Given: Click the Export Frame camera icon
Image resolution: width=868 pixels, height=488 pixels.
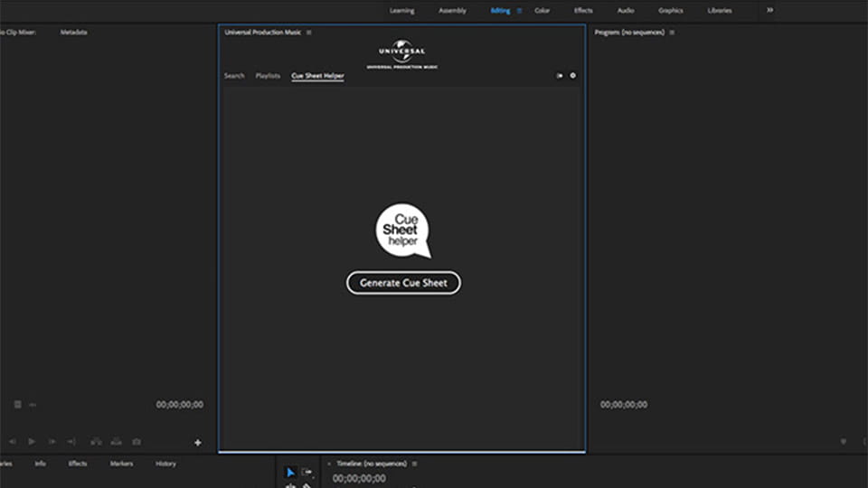Looking at the screenshot, I should pos(137,442).
